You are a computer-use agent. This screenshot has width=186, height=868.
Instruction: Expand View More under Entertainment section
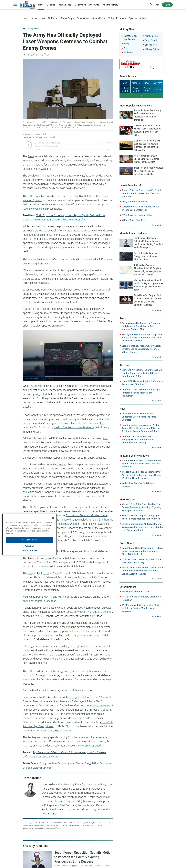157,616
